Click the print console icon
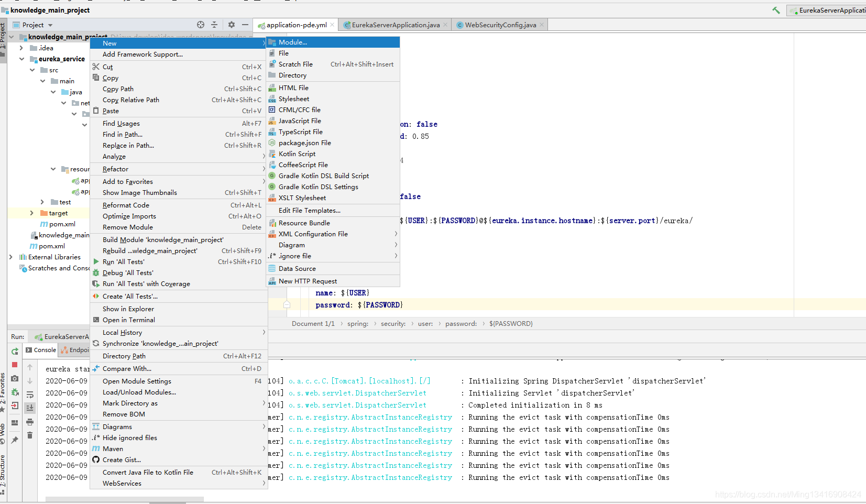 click(30, 422)
